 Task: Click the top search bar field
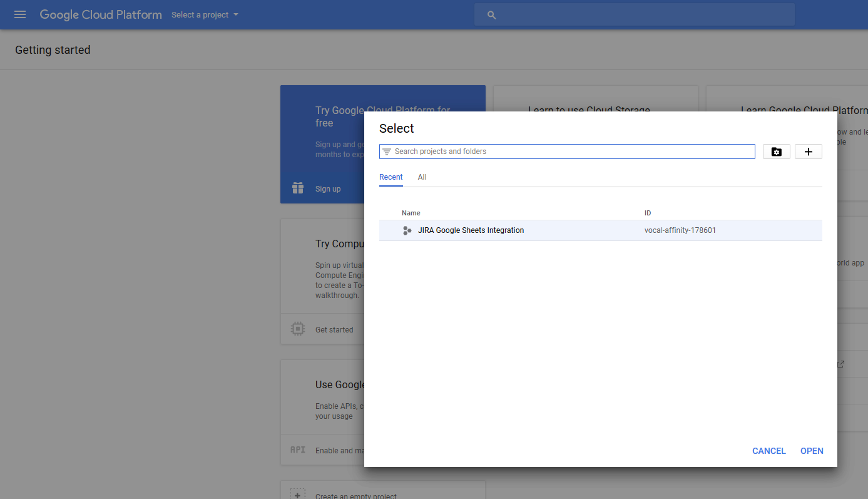638,15
